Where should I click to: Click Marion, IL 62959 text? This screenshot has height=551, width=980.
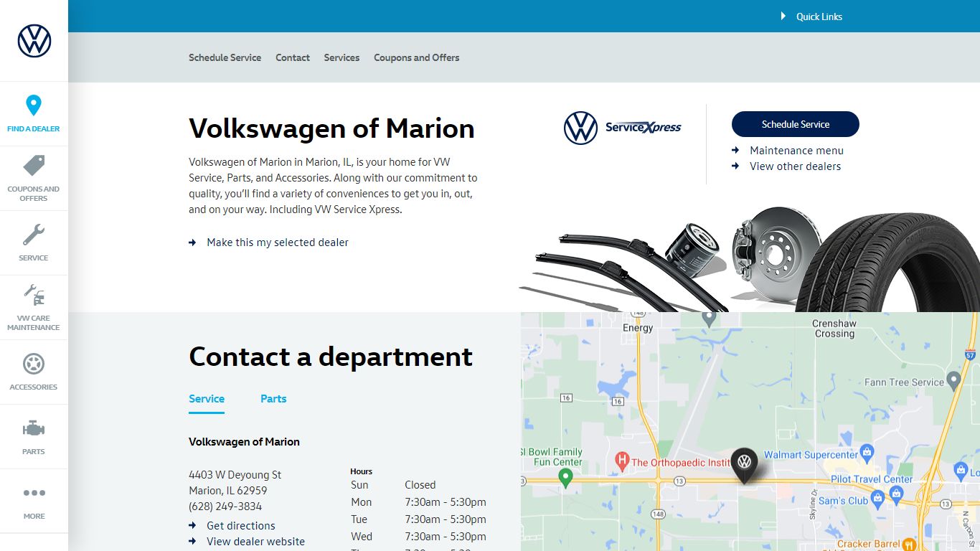[227, 491]
